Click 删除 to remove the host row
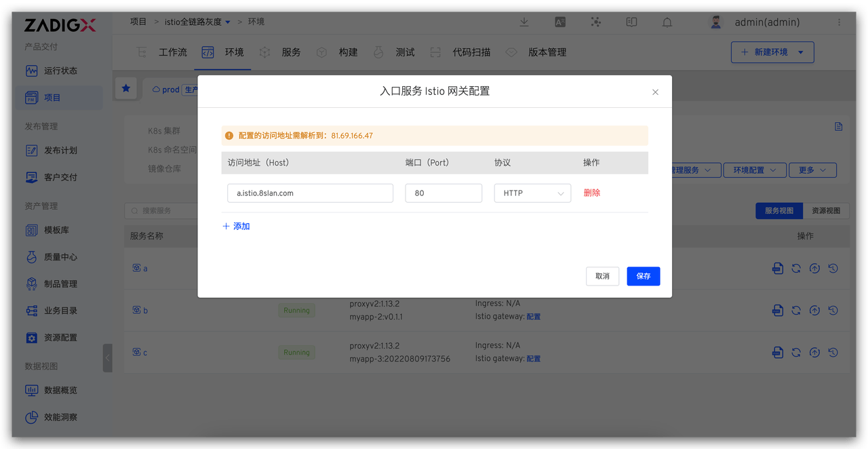 coord(591,193)
